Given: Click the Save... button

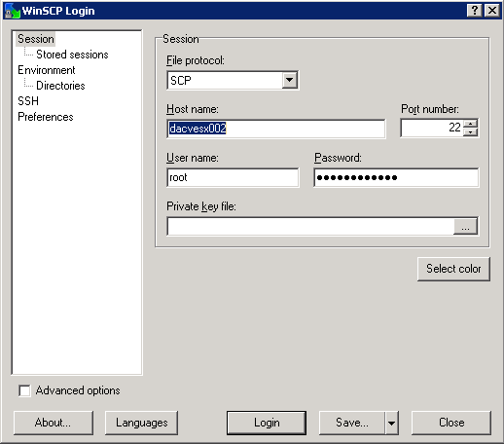Looking at the screenshot, I should [352, 423].
